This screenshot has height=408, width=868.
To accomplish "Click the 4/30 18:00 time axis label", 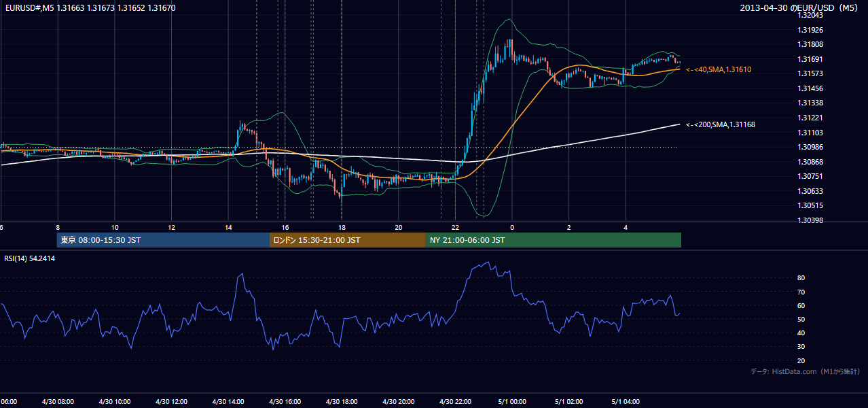I will click(342, 402).
